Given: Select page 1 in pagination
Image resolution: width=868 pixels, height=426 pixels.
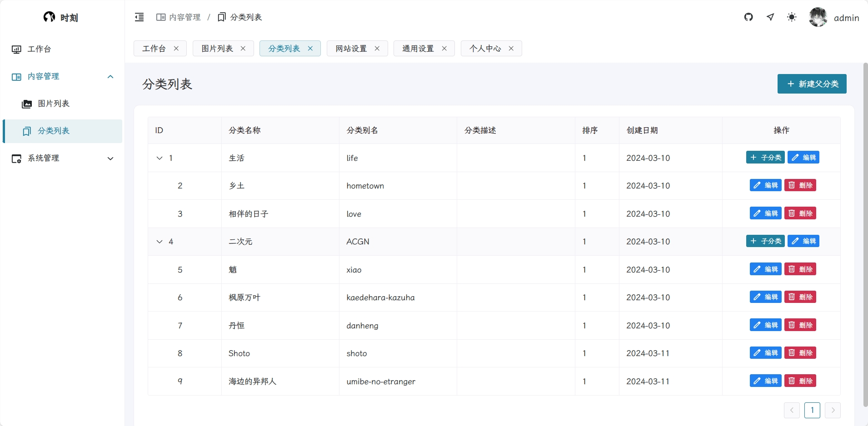Looking at the screenshot, I should tap(812, 410).
